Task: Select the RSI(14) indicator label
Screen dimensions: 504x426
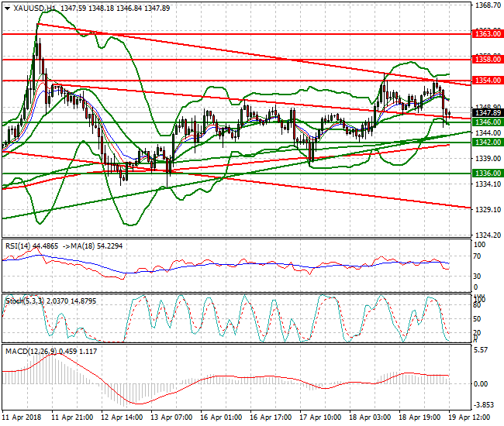Action: 18,246
